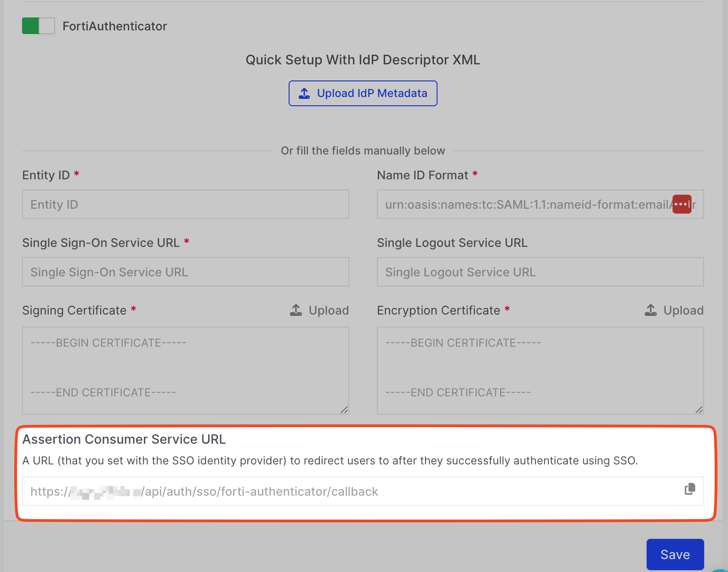Click into the Name ID Format field

524,204
